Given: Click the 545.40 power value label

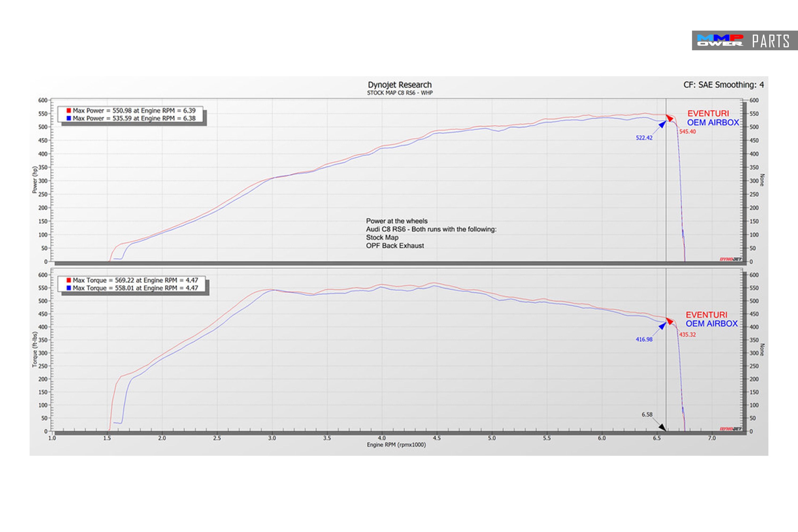Looking at the screenshot, I should pyautogui.click(x=687, y=132).
